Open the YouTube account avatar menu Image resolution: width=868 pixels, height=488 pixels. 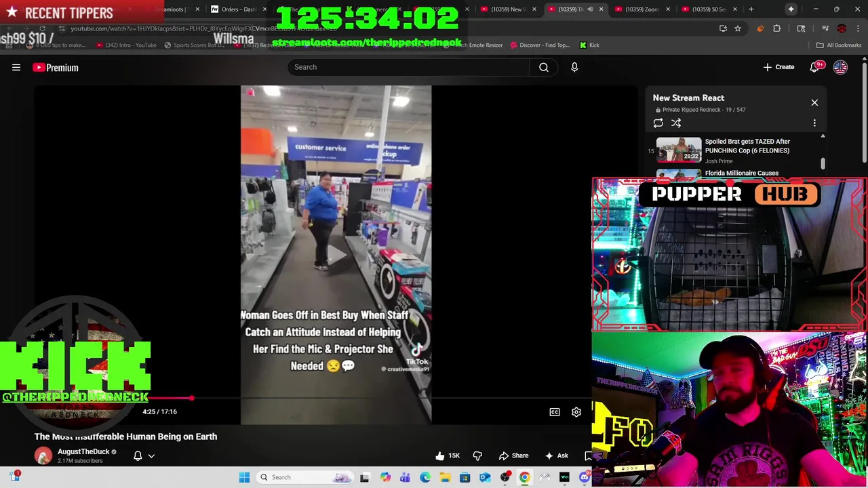point(840,67)
